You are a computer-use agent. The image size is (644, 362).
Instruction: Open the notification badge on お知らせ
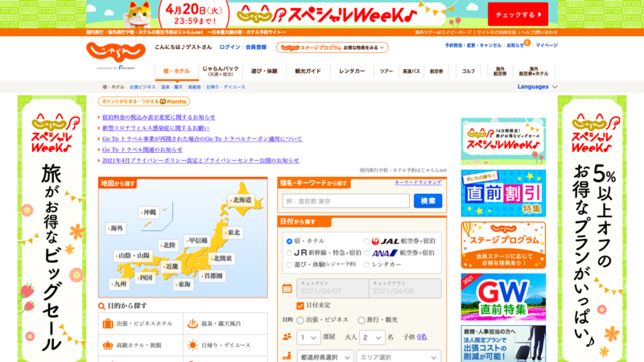point(527,43)
